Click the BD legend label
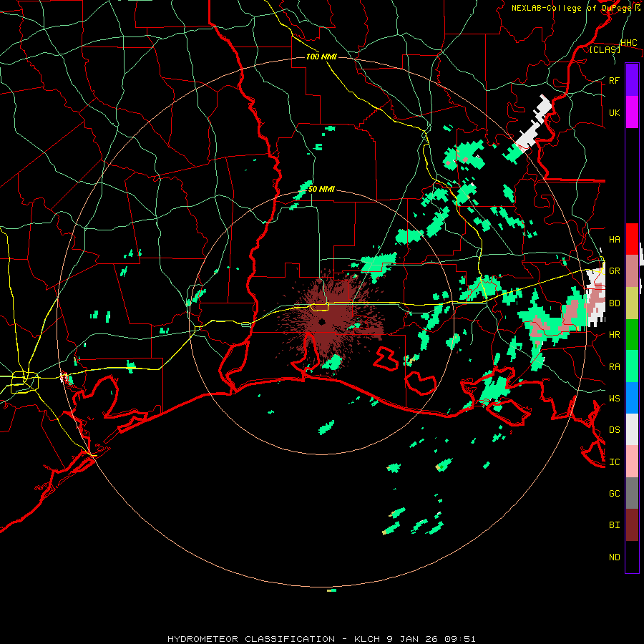 614,303
